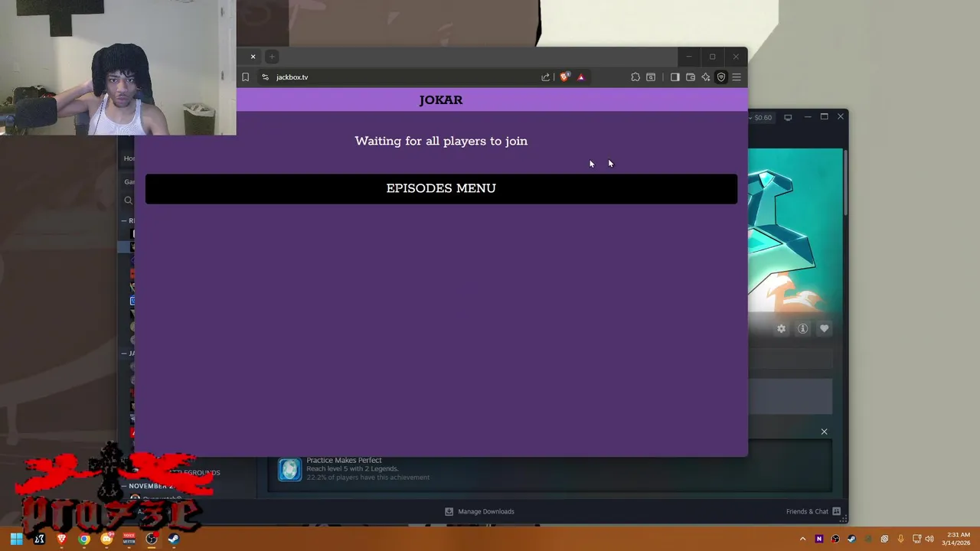
Task: Open the Windows Start menu
Action: [x=16, y=539]
